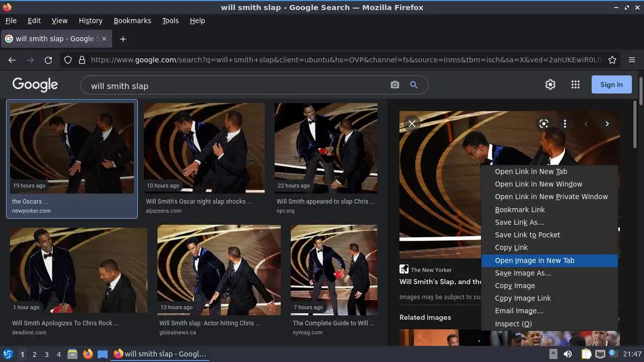Image resolution: width=644 pixels, height=362 pixels.
Task: Open the File menu
Action: [x=11, y=21]
